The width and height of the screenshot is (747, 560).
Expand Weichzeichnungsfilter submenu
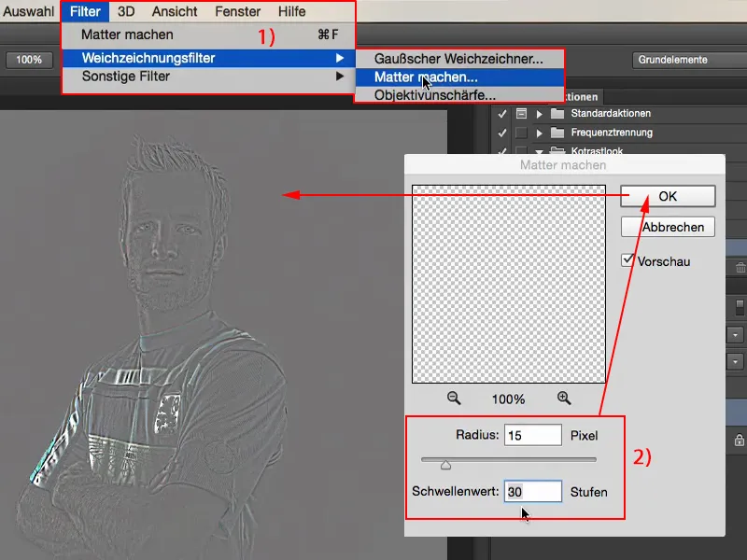[x=208, y=58]
